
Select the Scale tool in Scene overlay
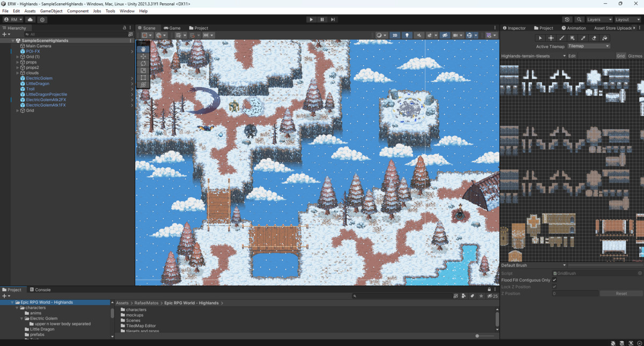tap(143, 70)
